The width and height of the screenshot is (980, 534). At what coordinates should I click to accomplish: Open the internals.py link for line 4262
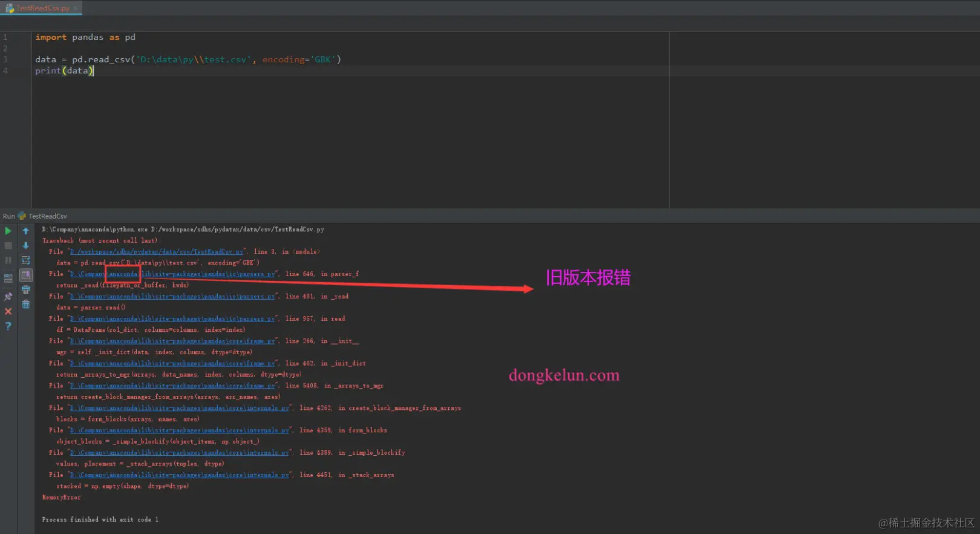[x=180, y=408]
